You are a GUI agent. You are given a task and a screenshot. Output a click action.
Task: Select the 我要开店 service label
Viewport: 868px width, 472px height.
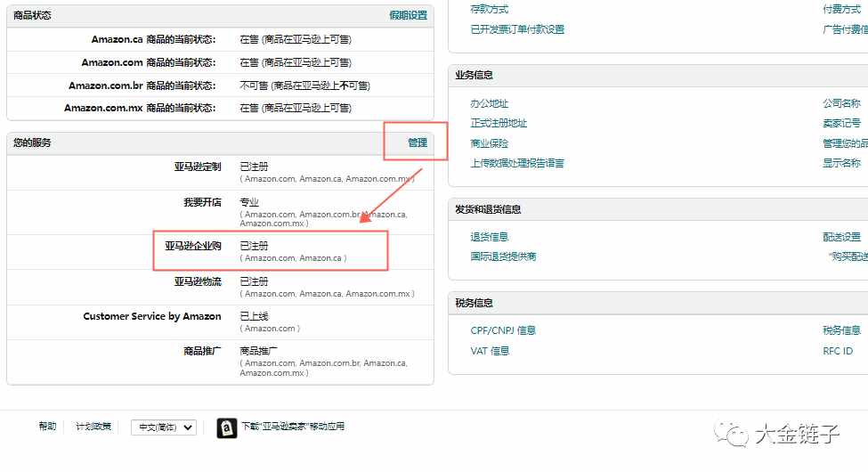[x=203, y=202]
